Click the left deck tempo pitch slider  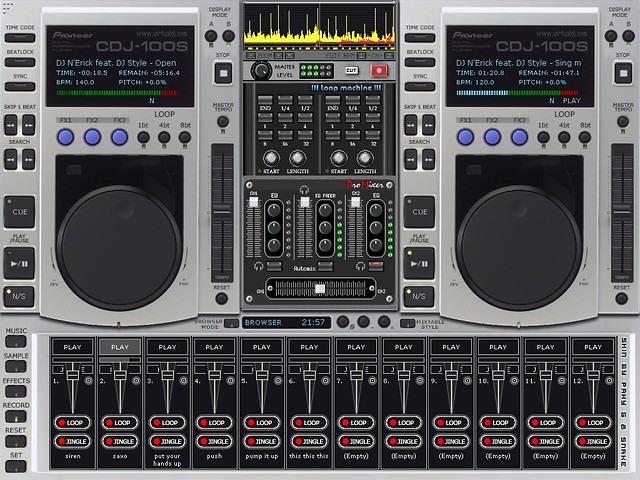(222, 212)
